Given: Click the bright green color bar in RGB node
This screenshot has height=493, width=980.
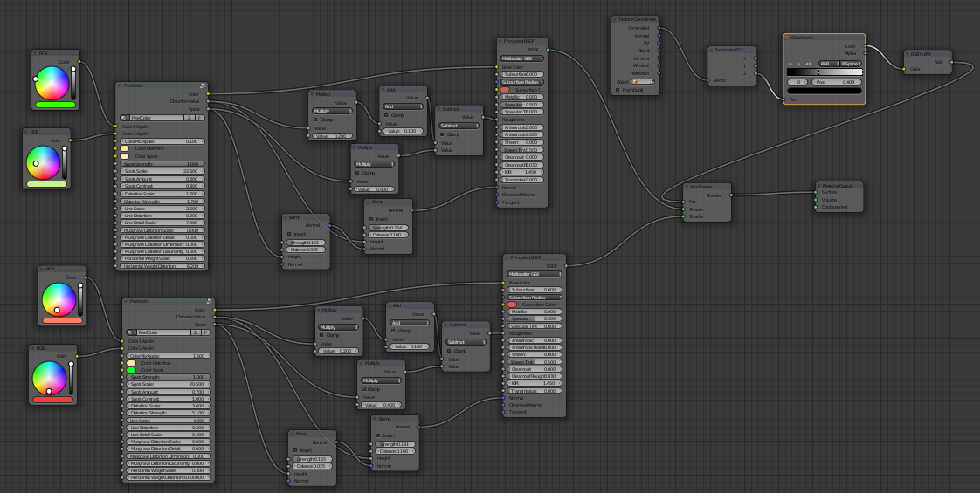Looking at the screenshot, I should [56, 105].
